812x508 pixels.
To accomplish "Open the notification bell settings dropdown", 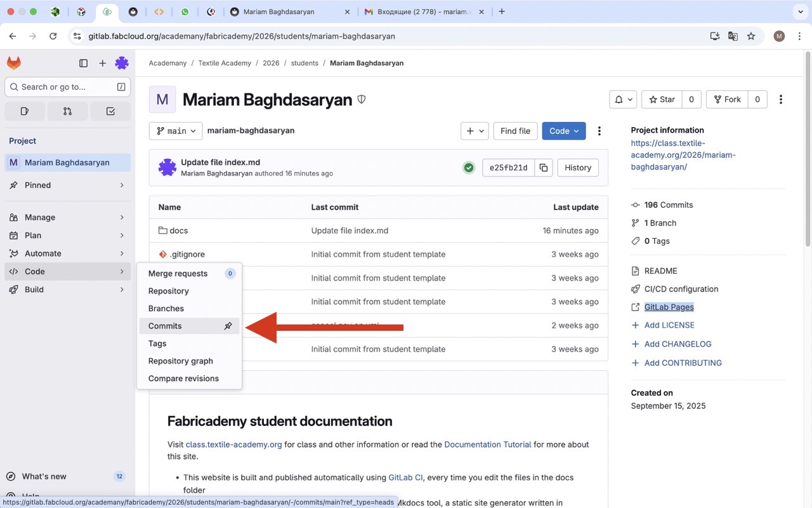I will point(622,99).
